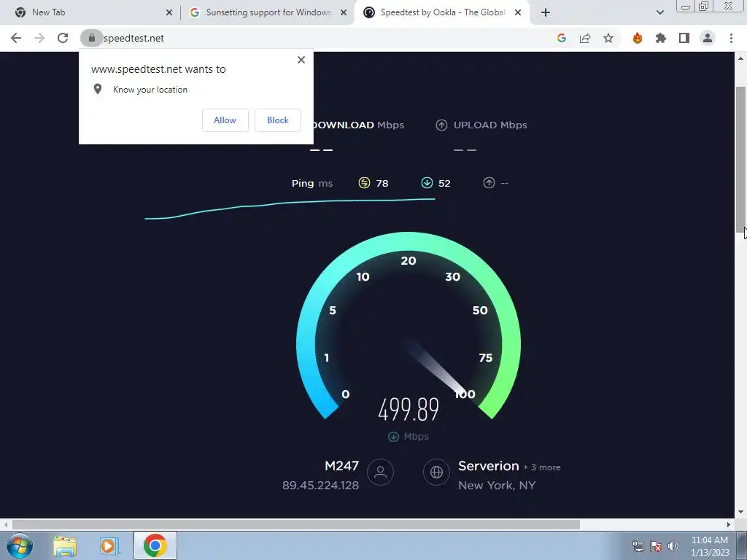Share this page icon
The image size is (747, 560).
585,38
